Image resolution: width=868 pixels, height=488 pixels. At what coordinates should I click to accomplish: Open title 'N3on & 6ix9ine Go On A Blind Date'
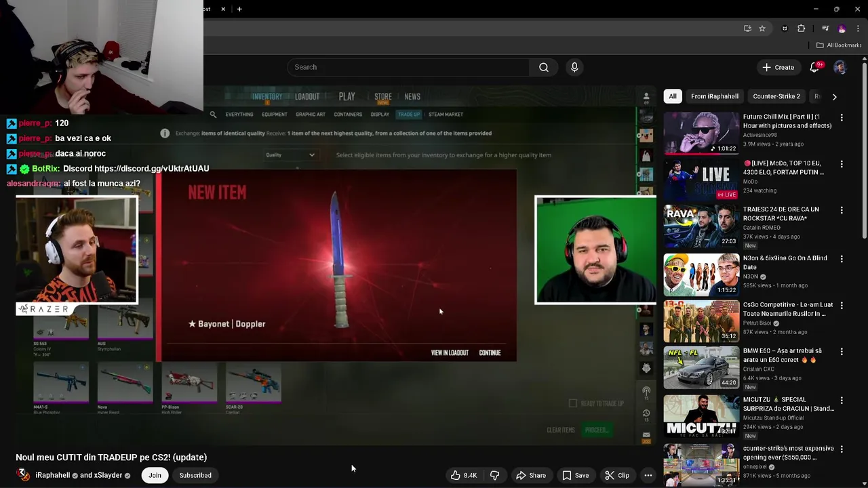click(x=785, y=263)
